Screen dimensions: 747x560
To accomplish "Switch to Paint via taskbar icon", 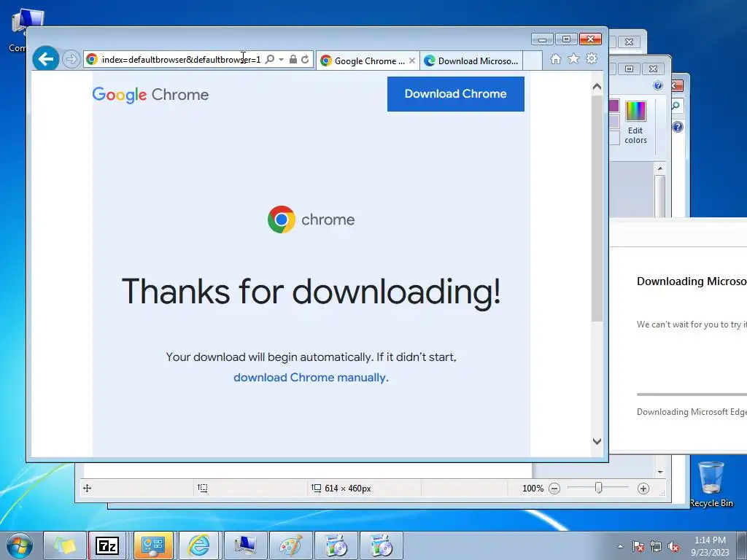I will pyautogui.click(x=290, y=545).
